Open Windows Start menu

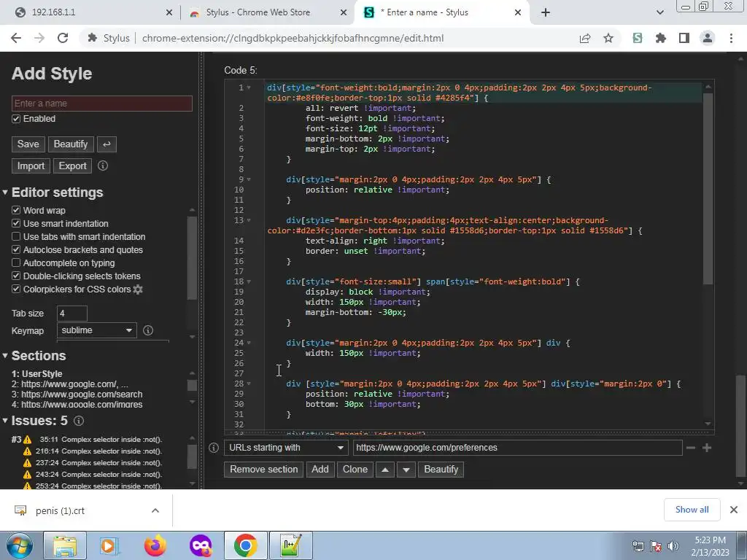click(19, 545)
